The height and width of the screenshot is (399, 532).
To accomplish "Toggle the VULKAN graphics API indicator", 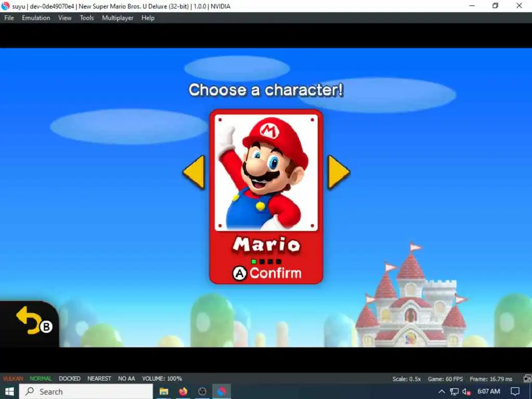I will (13, 378).
